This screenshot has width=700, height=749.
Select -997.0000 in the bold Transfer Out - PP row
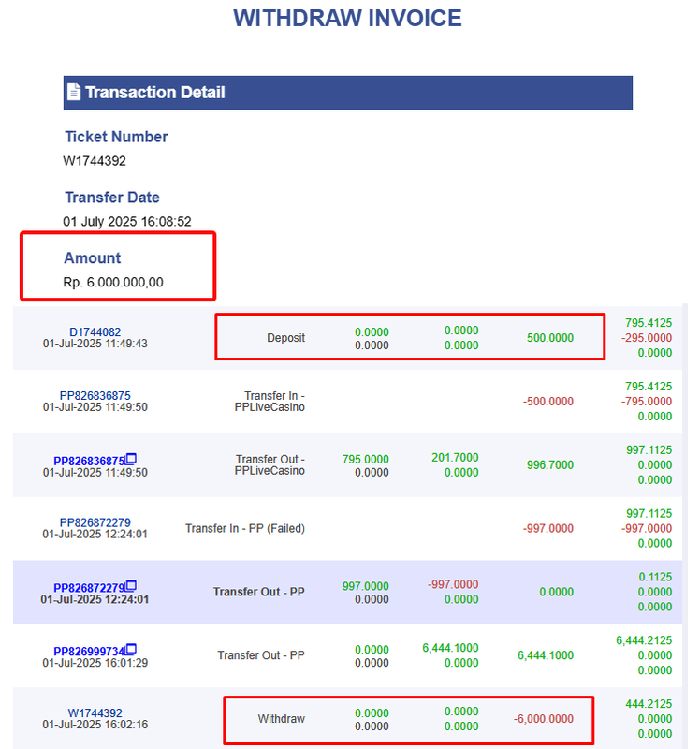click(453, 583)
